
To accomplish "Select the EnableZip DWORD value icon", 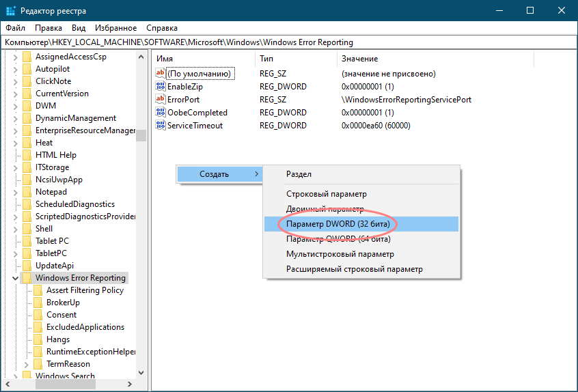I will pyautogui.click(x=161, y=87).
